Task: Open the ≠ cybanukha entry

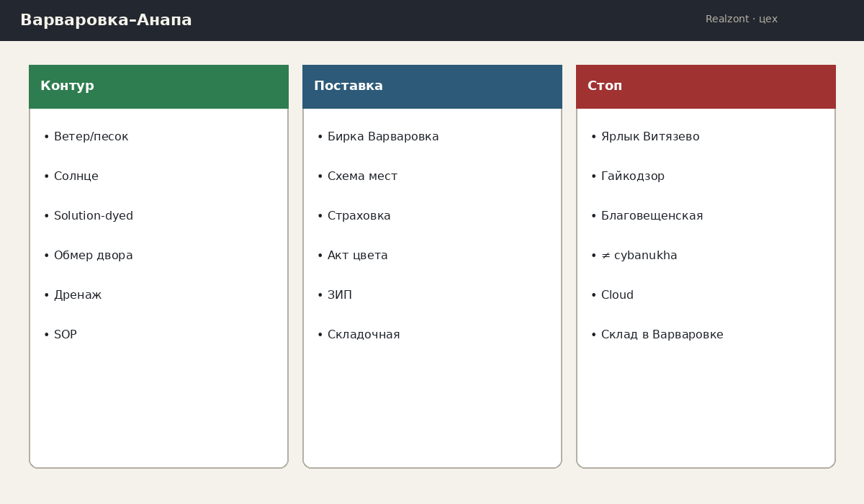Action: click(x=634, y=256)
